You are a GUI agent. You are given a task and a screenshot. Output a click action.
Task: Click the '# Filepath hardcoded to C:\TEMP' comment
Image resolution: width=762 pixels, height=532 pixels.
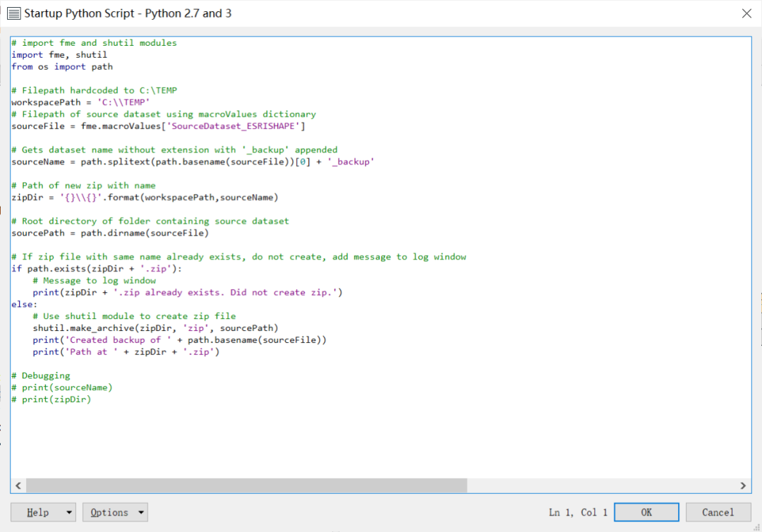pyautogui.click(x=95, y=90)
